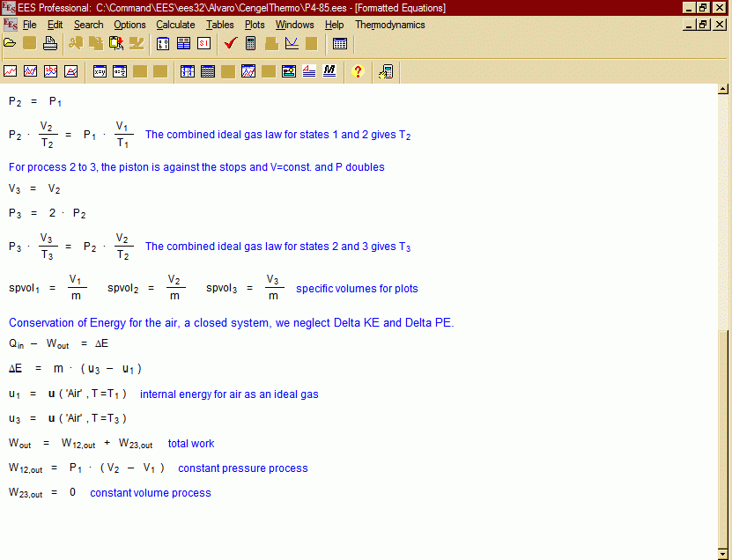The image size is (732, 560).
Task: Expand the Windows menu
Action: [x=294, y=25]
